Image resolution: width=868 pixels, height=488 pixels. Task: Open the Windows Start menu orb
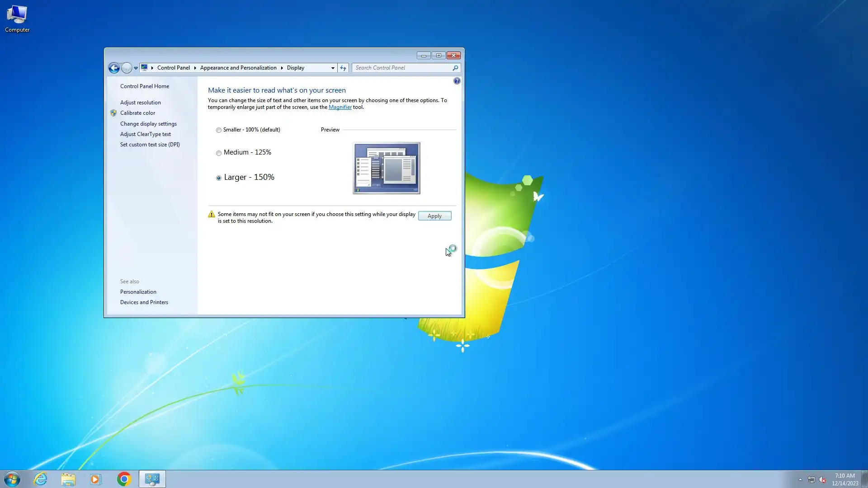[12, 479]
